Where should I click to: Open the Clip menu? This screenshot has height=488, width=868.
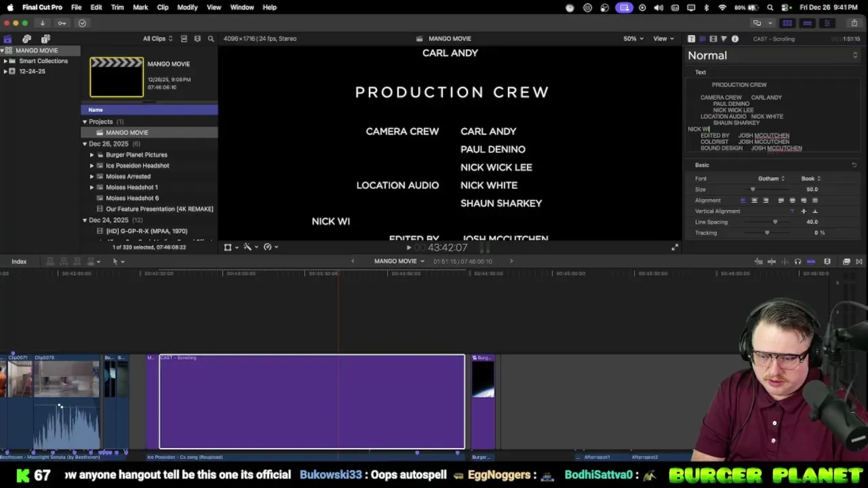click(x=163, y=7)
